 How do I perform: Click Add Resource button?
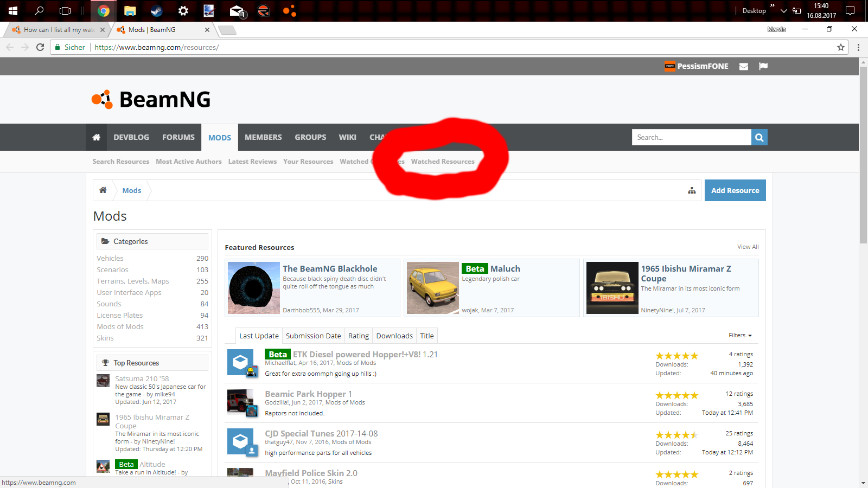[x=735, y=190]
